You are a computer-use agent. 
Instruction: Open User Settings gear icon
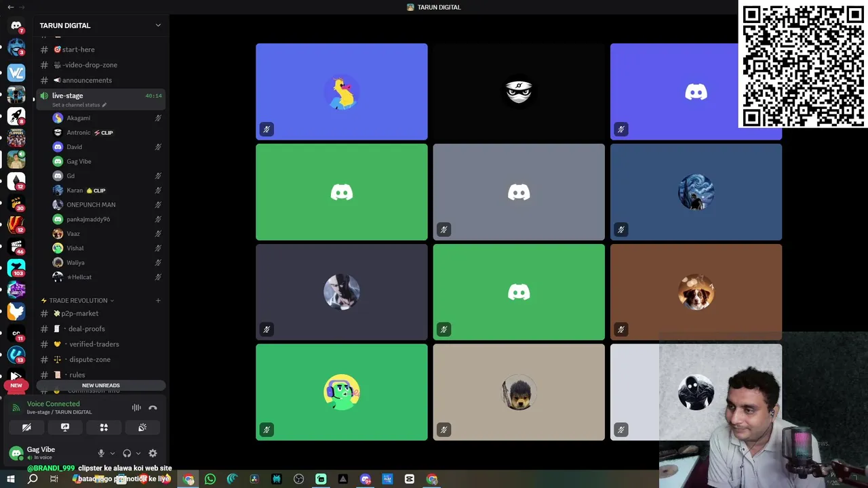[x=153, y=453]
